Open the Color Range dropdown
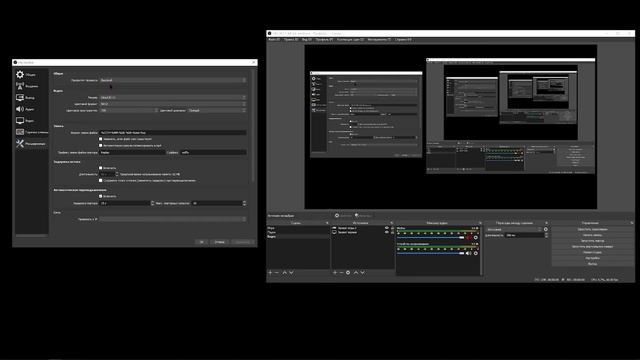This screenshot has height=360, width=640. click(x=217, y=110)
